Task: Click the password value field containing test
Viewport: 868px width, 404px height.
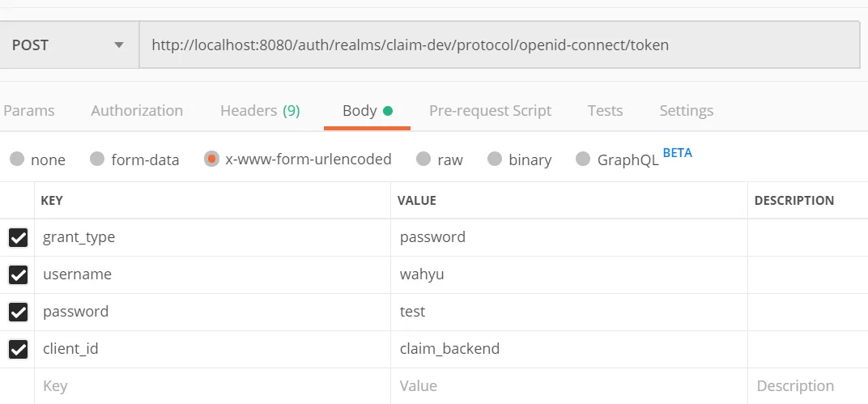Action: [567, 312]
